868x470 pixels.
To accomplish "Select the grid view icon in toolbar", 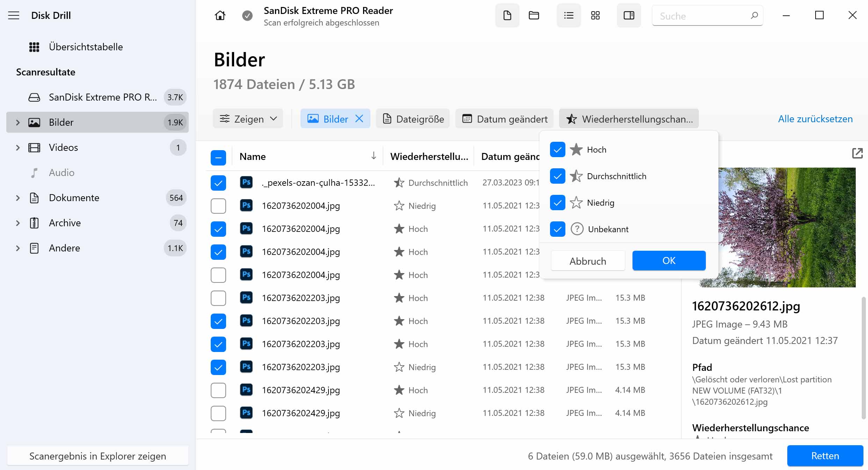I will coord(595,16).
